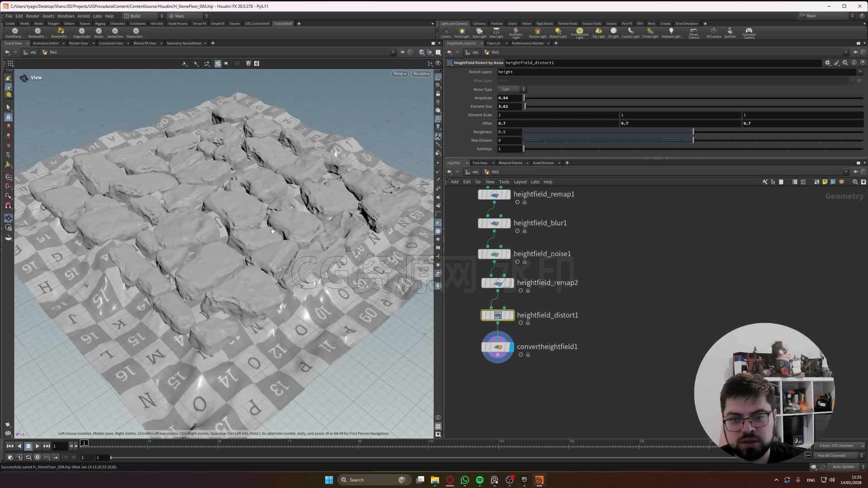Jump to the first frame of the timeline

click(x=10, y=446)
